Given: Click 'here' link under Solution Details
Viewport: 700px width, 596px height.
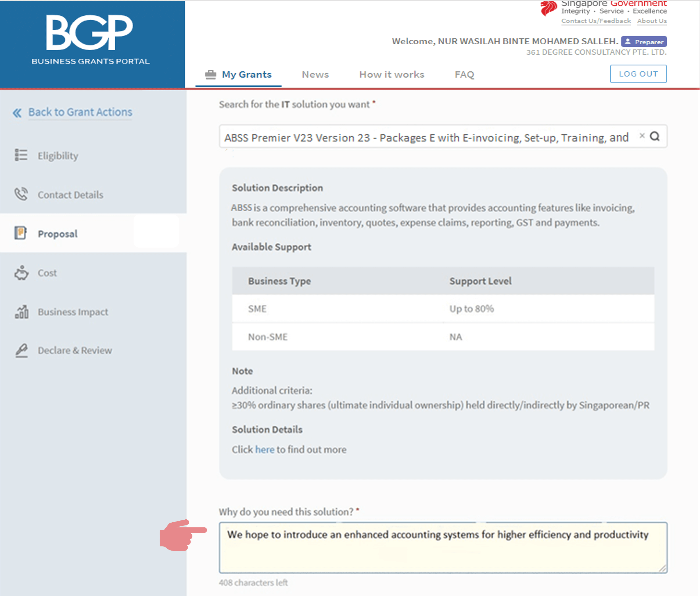Looking at the screenshot, I should tap(264, 450).
